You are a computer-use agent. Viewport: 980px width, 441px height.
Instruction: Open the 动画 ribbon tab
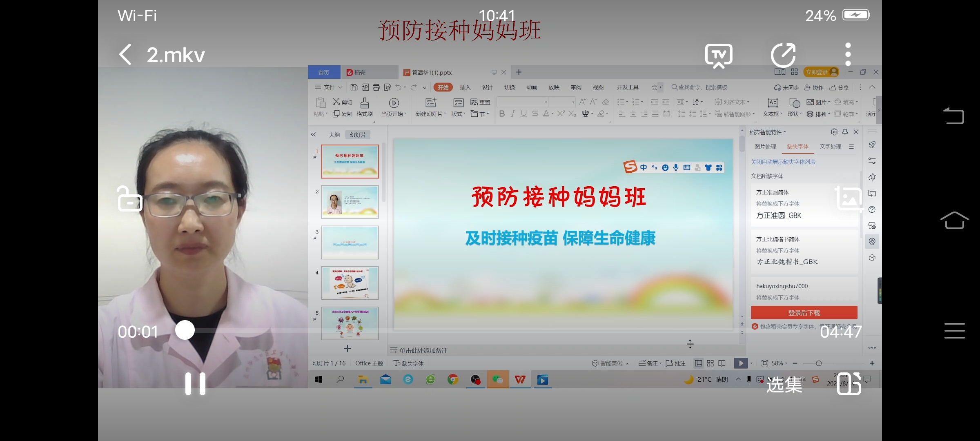532,87
